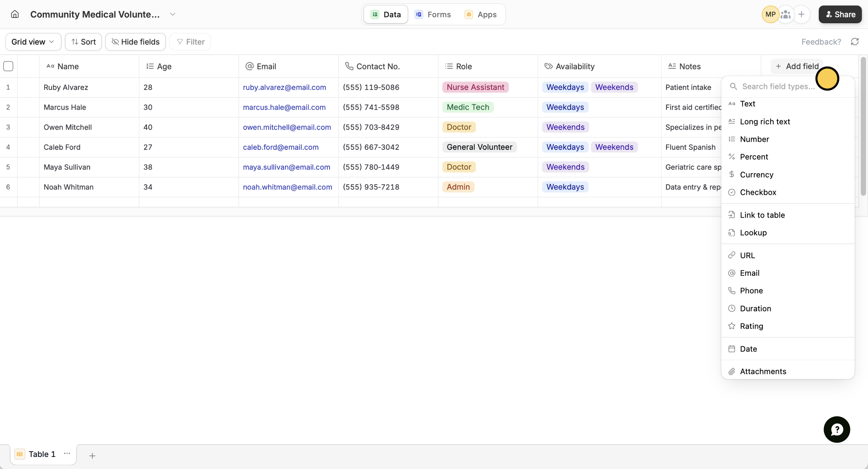
Task: Enable Hide fields option
Action: [x=135, y=41]
